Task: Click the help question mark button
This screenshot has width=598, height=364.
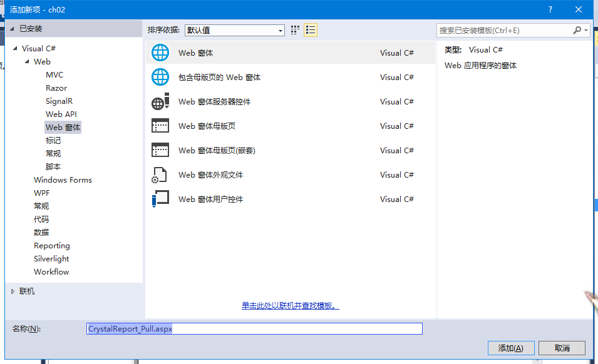Action: coord(550,9)
